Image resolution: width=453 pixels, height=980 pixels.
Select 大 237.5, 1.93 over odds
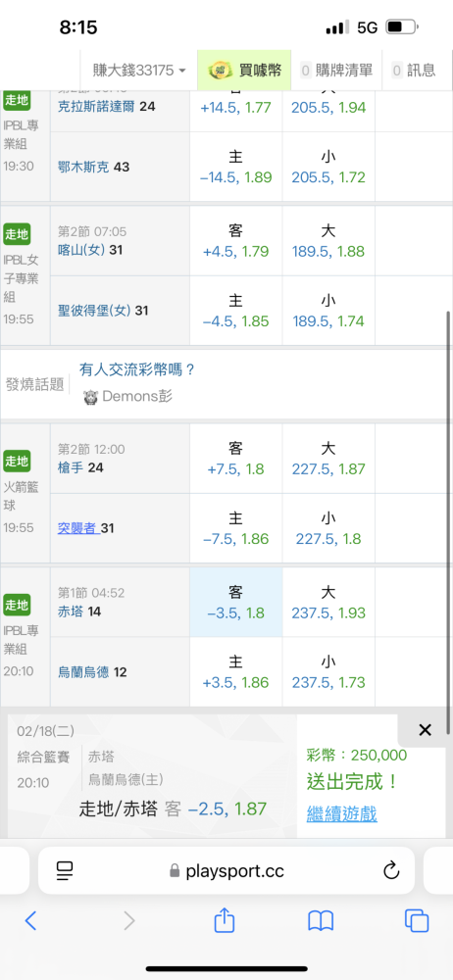(328, 602)
